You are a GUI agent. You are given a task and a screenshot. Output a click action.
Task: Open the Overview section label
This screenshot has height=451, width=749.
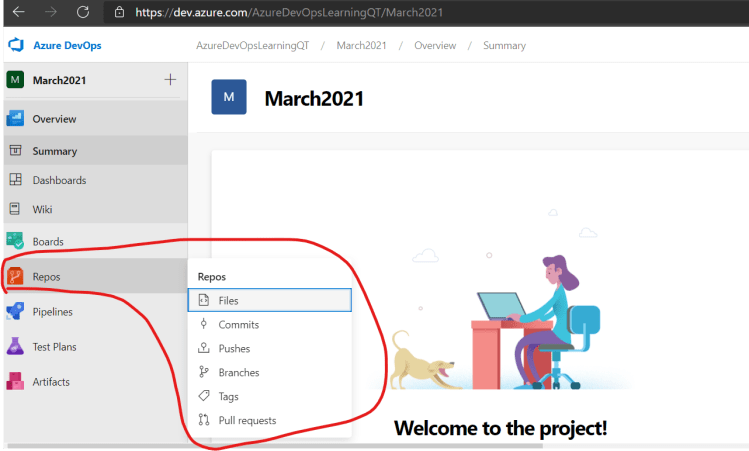[54, 119]
